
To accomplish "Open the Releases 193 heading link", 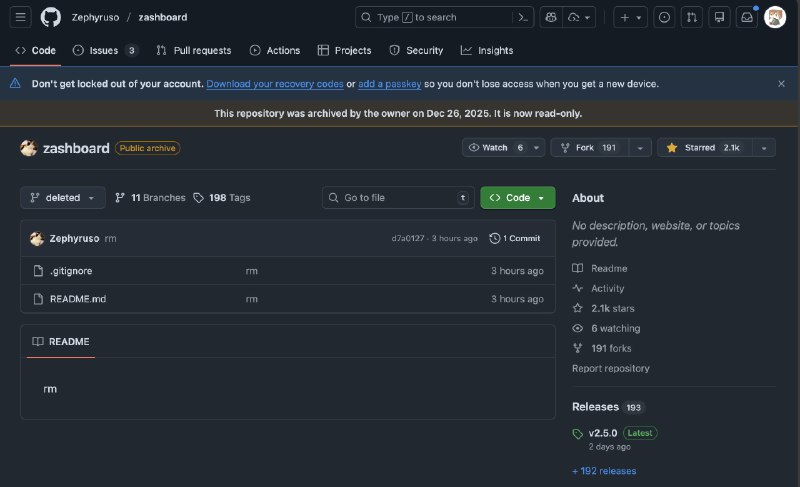I will pyautogui.click(x=607, y=407).
